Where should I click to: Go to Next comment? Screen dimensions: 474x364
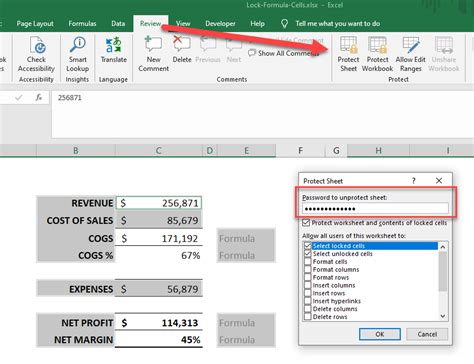(x=234, y=50)
